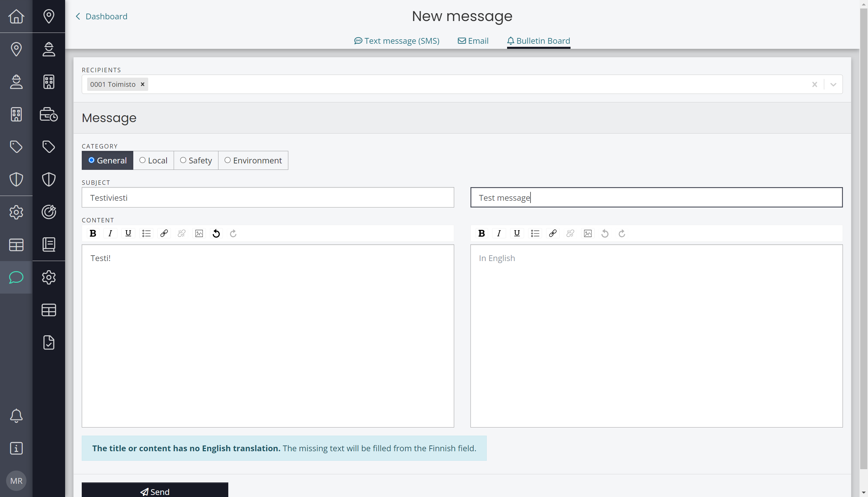Click the time tracking briefcase-clock icon
Viewport: 868px width, 497px height.
[49, 114]
